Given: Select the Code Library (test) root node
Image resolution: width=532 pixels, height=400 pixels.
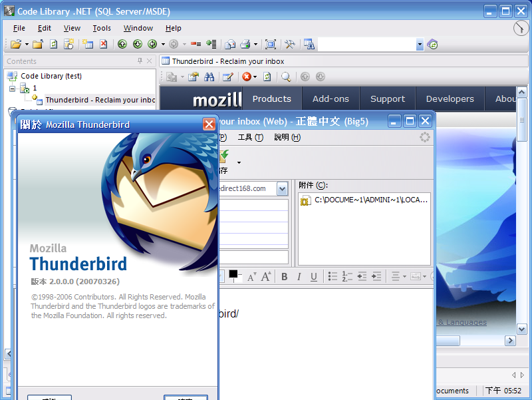Looking at the screenshot, I should click(51, 76).
